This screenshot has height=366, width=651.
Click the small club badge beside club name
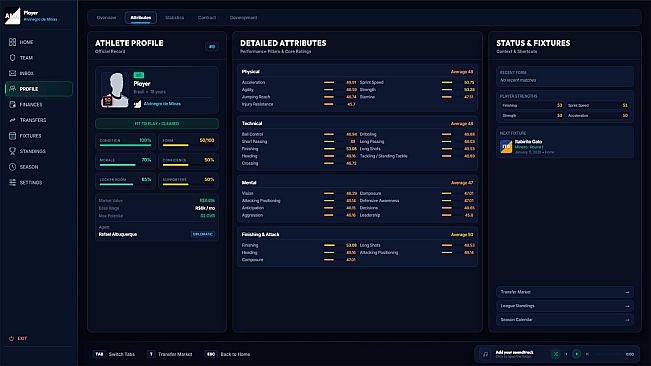pyautogui.click(x=137, y=104)
